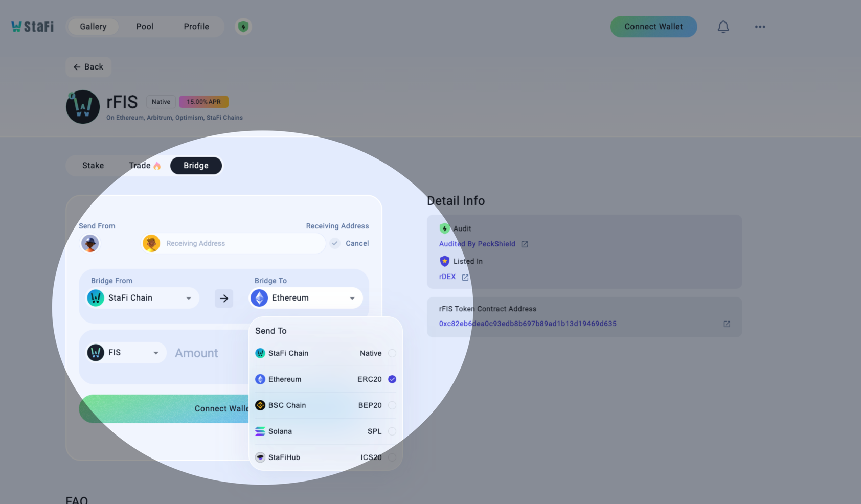Image resolution: width=861 pixels, height=504 pixels.
Task: Select the Bridge tab
Action: pos(196,166)
